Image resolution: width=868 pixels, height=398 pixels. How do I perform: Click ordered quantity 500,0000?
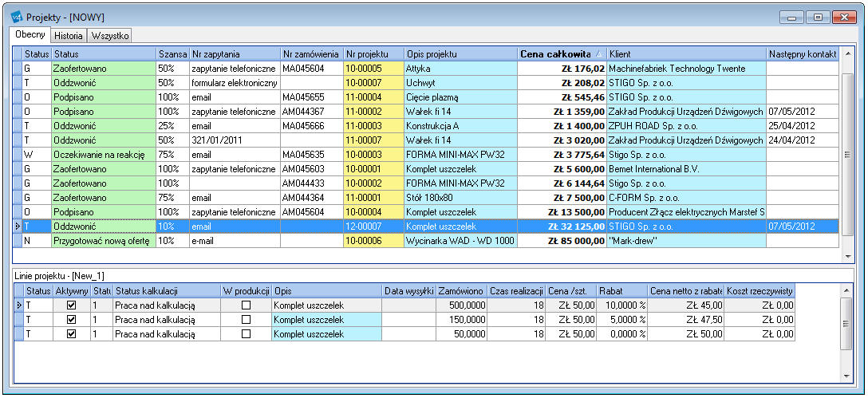[463, 305]
